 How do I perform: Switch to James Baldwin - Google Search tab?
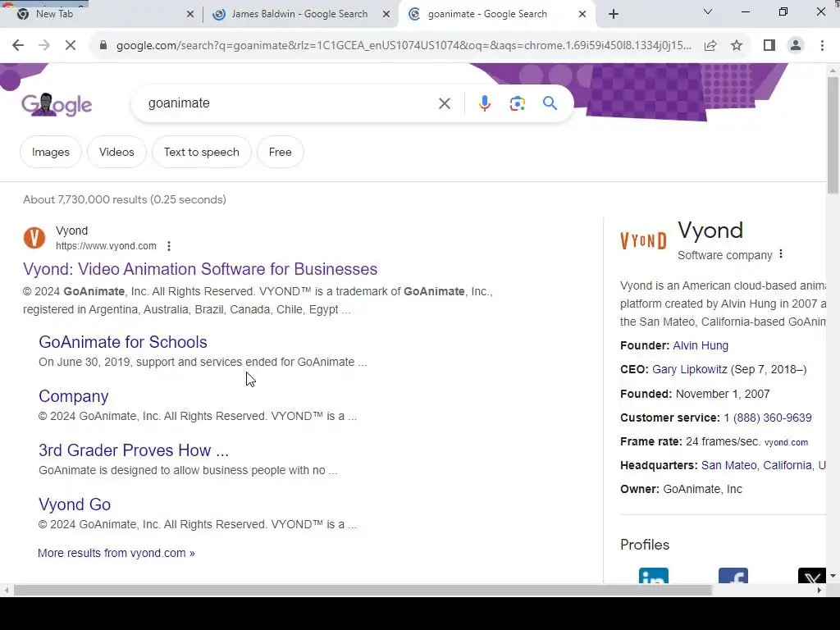(300, 14)
